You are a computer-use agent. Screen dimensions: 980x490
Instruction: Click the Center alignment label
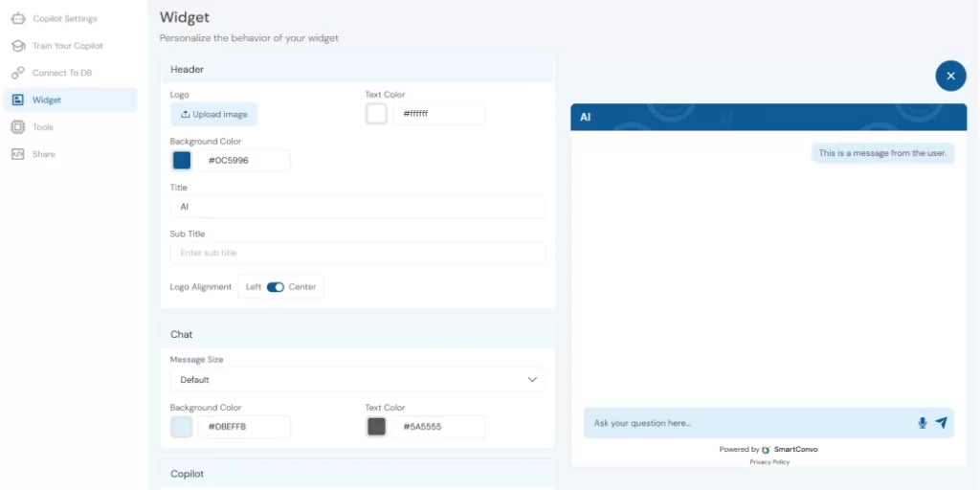pos(302,287)
